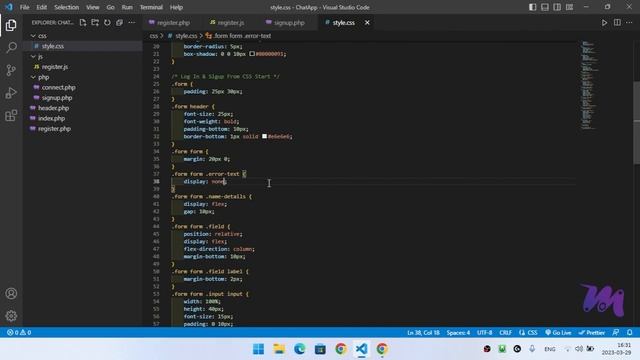This screenshot has height=360, width=640.
Task: Refresh the Explorer file tree
Action: [x=107, y=22]
